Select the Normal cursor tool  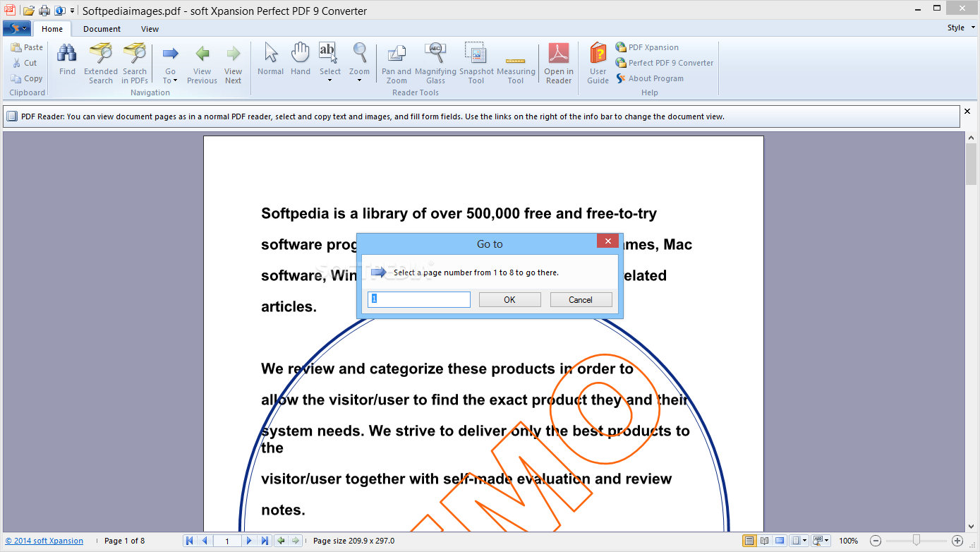tap(270, 59)
